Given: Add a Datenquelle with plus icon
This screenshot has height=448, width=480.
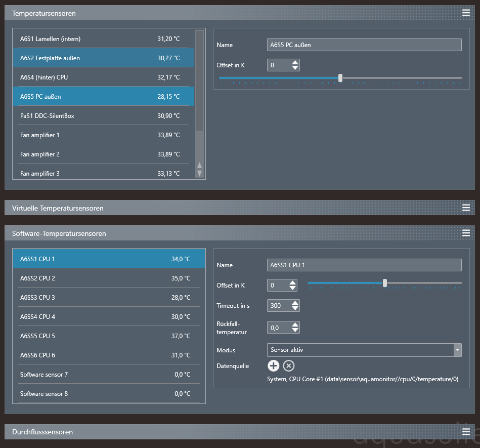Looking at the screenshot, I should [x=273, y=366].
